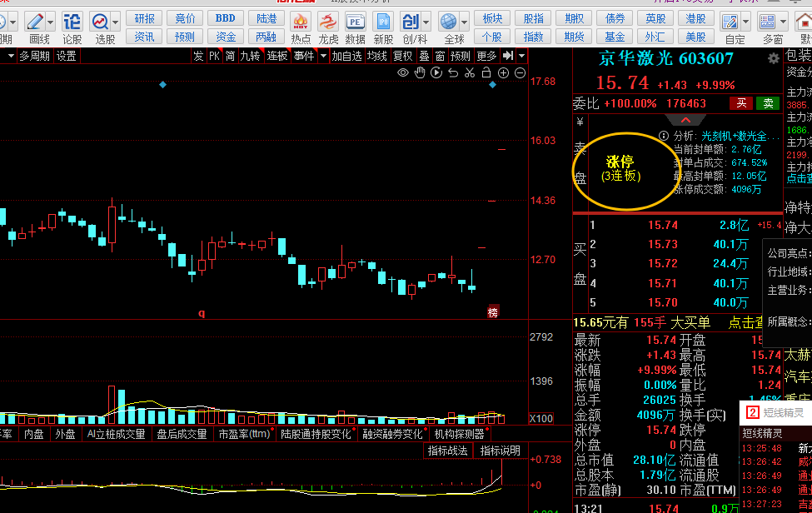Open the info icon beside 分析

[x=664, y=136]
